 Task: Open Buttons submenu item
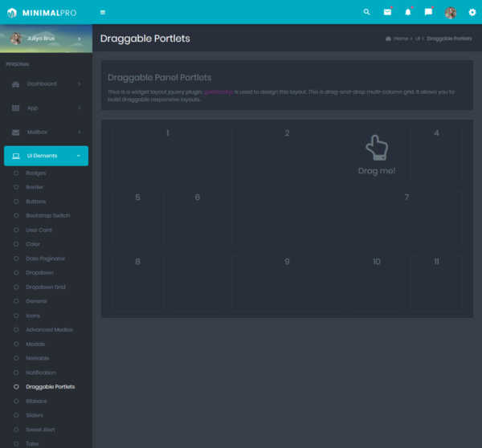35,202
